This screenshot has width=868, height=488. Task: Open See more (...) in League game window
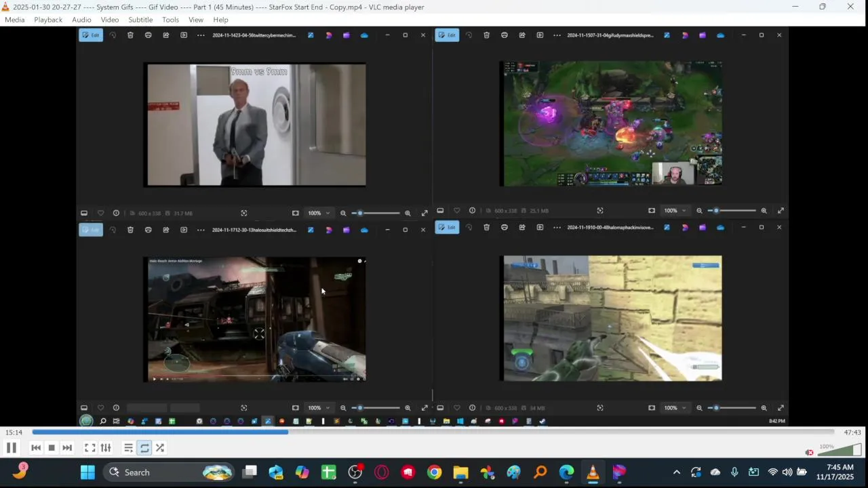click(x=557, y=35)
